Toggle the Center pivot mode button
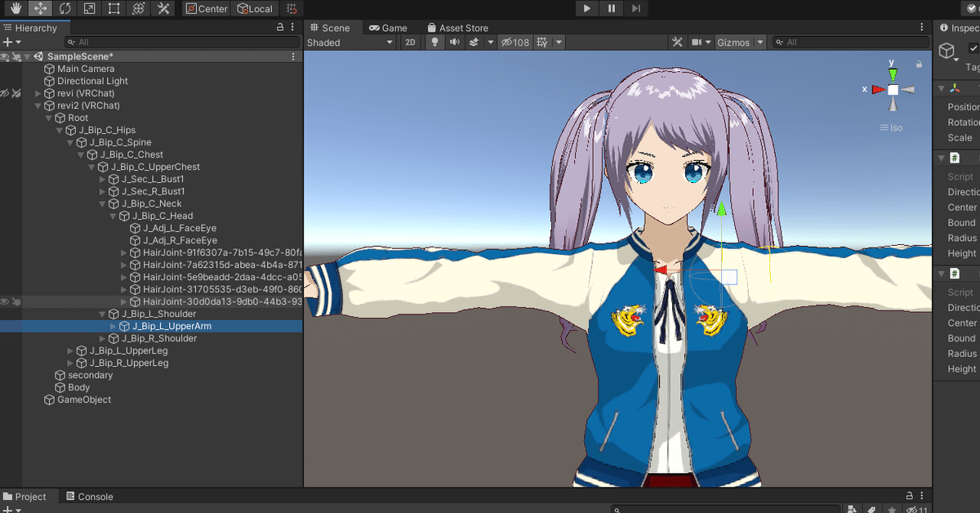Image resolution: width=980 pixels, height=513 pixels. click(x=207, y=9)
